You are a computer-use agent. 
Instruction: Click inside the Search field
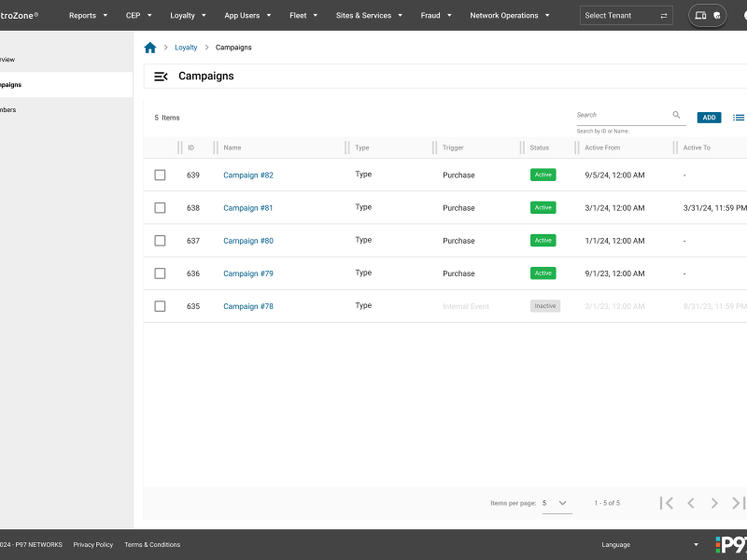click(621, 115)
